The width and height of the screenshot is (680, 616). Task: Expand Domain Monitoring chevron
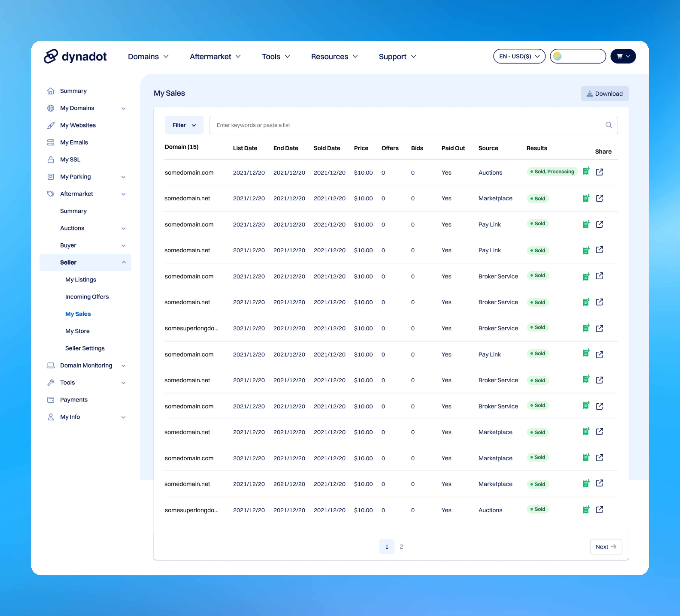[123, 366]
